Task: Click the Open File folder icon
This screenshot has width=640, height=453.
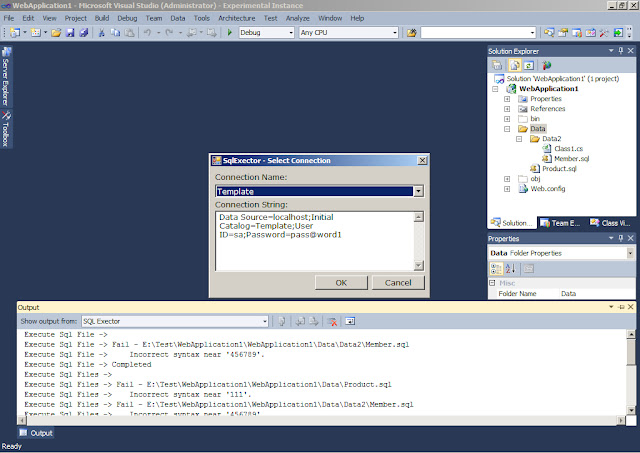Action: point(56,33)
